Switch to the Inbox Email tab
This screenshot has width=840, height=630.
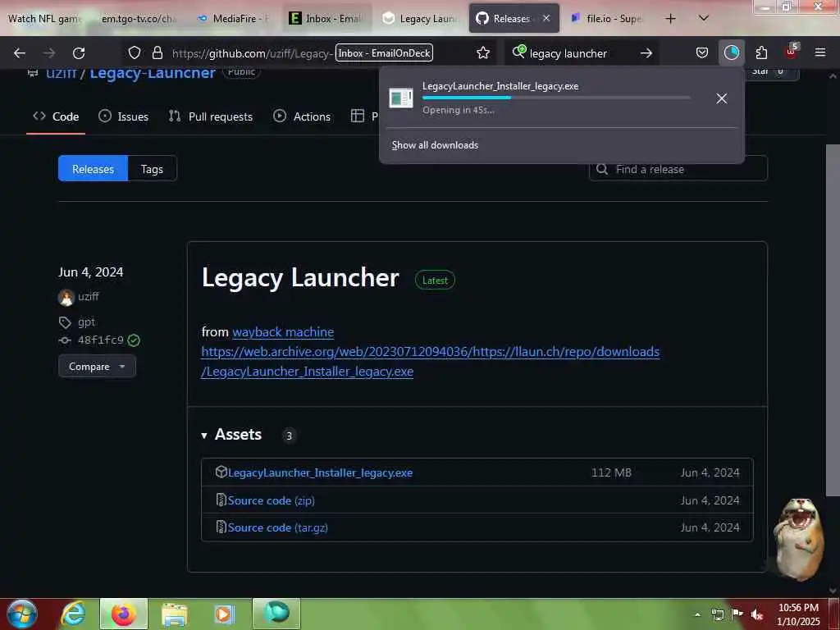[x=326, y=19]
